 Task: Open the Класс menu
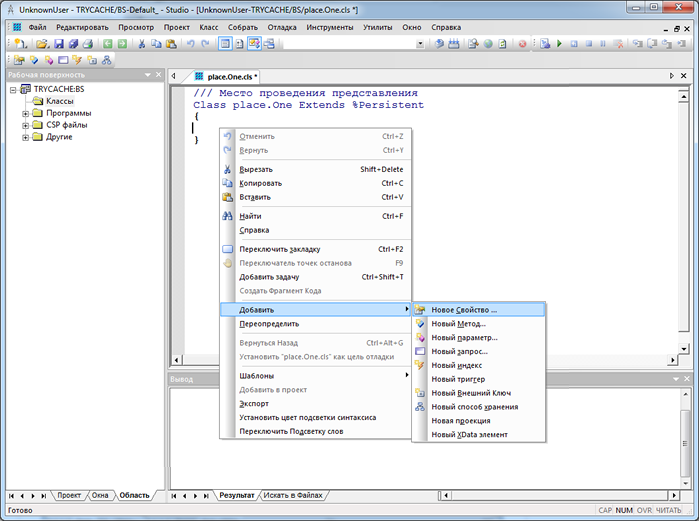(209, 27)
